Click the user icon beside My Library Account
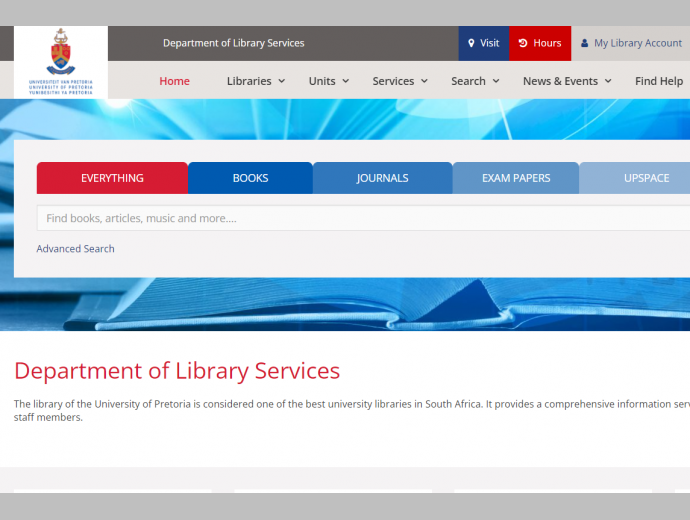 click(584, 43)
